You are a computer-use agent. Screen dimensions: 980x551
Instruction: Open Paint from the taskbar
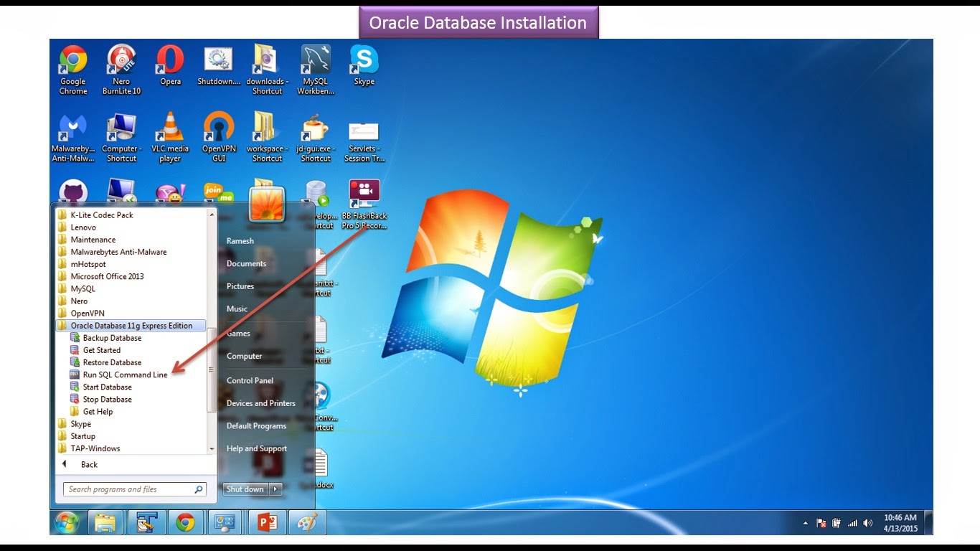click(x=307, y=522)
